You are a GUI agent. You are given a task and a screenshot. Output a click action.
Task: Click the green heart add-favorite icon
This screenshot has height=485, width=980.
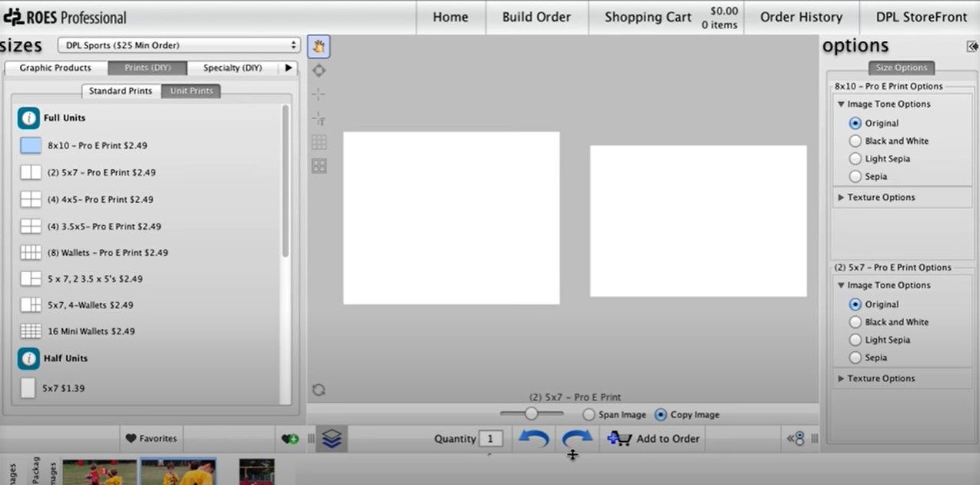(289, 438)
